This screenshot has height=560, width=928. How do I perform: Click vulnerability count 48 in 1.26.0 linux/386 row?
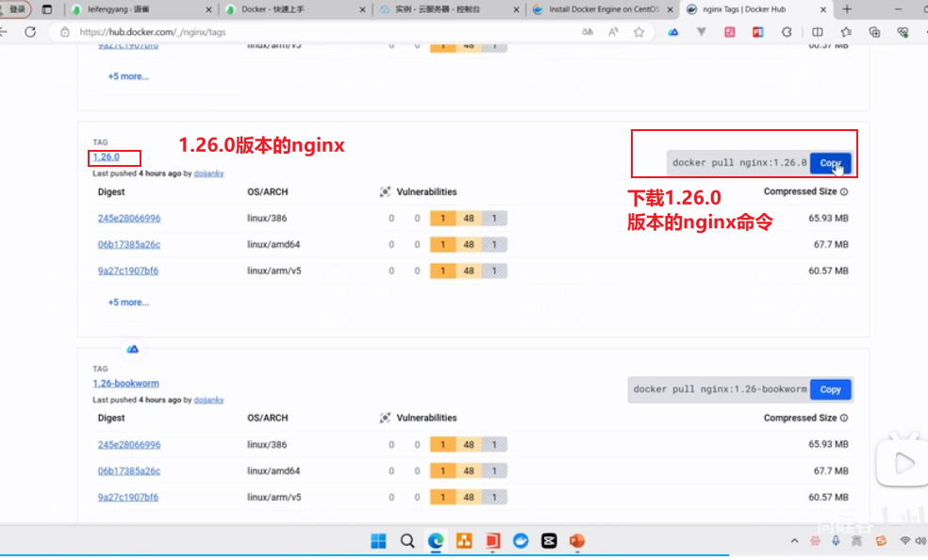(469, 218)
